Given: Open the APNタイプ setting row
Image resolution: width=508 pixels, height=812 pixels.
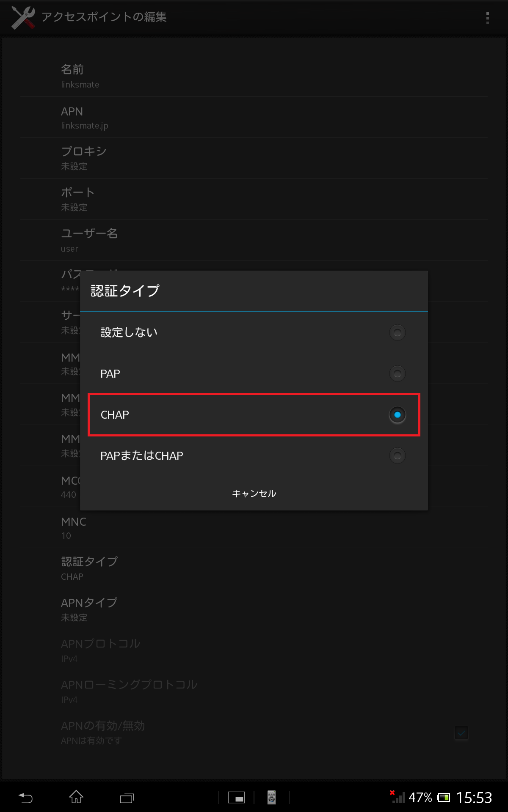Looking at the screenshot, I should pyautogui.click(x=254, y=610).
